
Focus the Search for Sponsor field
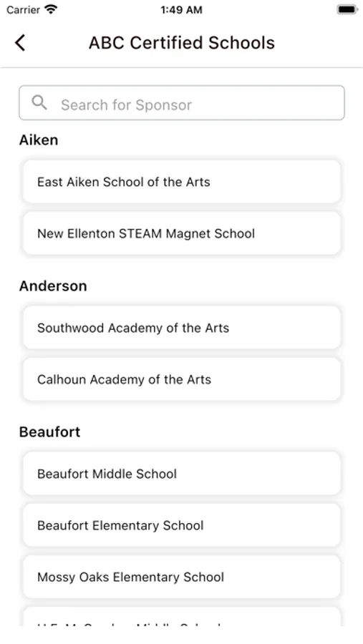click(x=182, y=102)
